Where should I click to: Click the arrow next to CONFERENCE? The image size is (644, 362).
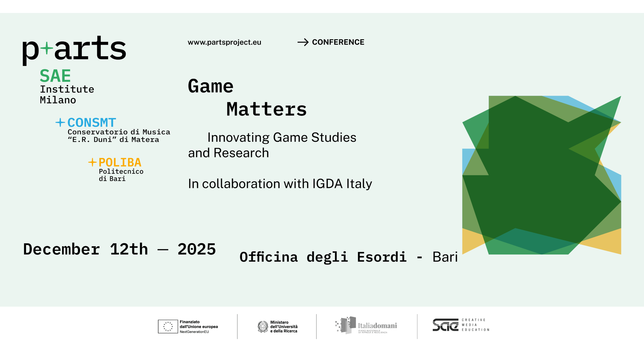click(303, 42)
